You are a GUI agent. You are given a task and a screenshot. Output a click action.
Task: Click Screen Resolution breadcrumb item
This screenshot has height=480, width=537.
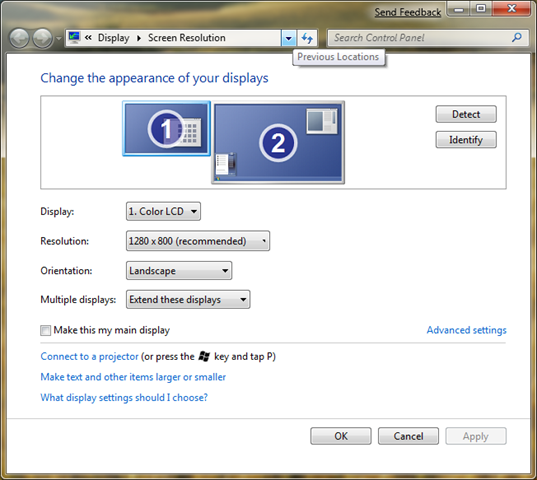point(187,38)
